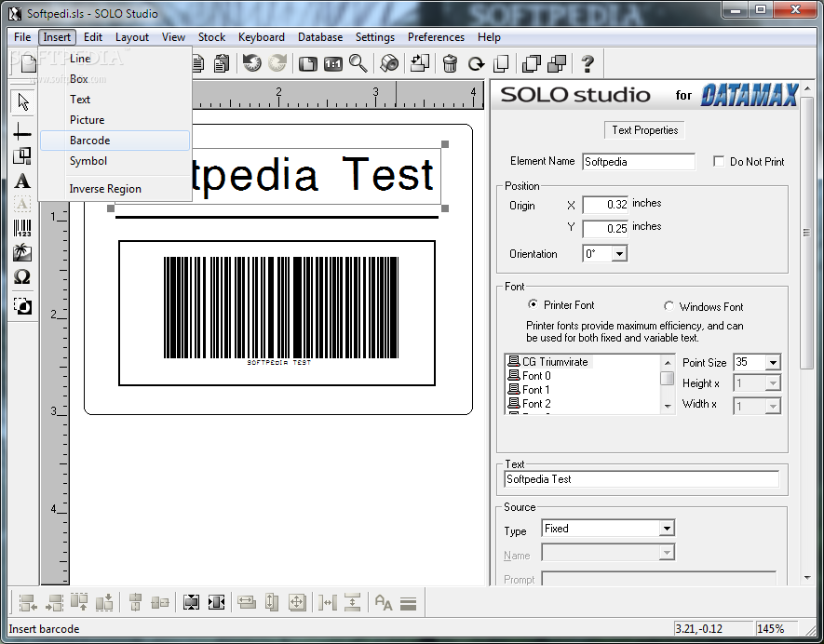Enable the Do Not Print checkbox
The height and width of the screenshot is (644, 824).
click(x=719, y=161)
